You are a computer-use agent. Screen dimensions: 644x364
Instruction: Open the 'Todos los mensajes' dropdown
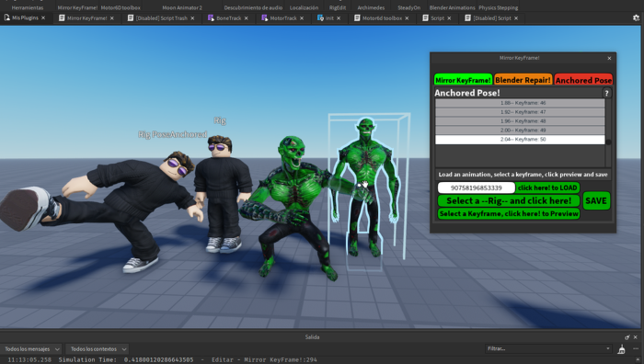(x=30, y=348)
